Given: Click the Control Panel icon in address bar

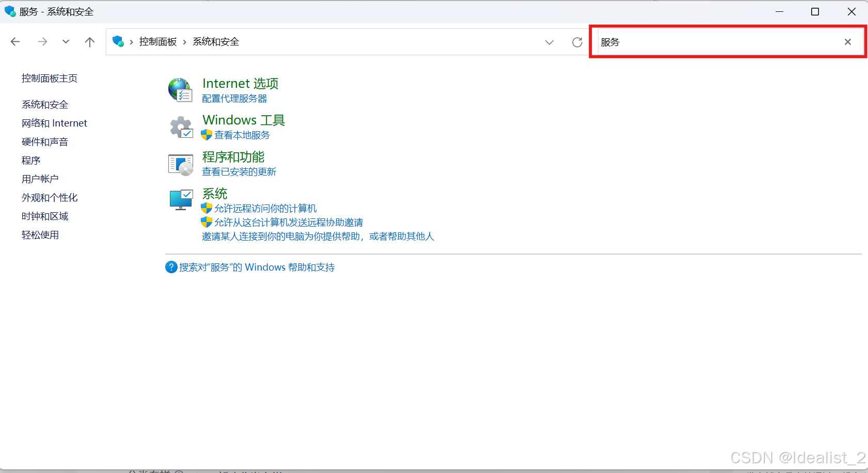Looking at the screenshot, I should pyautogui.click(x=118, y=41).
